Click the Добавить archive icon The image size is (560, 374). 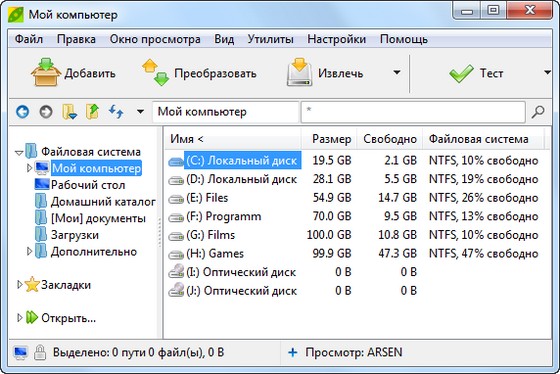click(x=46, y=72)
